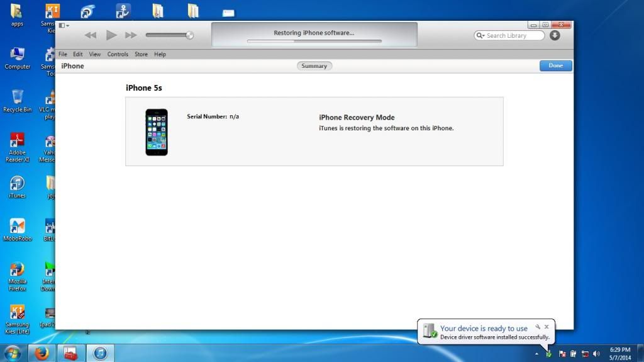This screenshot has height=362, width=644.
Task: Click the downloads arrow icon
Action: pos(555,35)
